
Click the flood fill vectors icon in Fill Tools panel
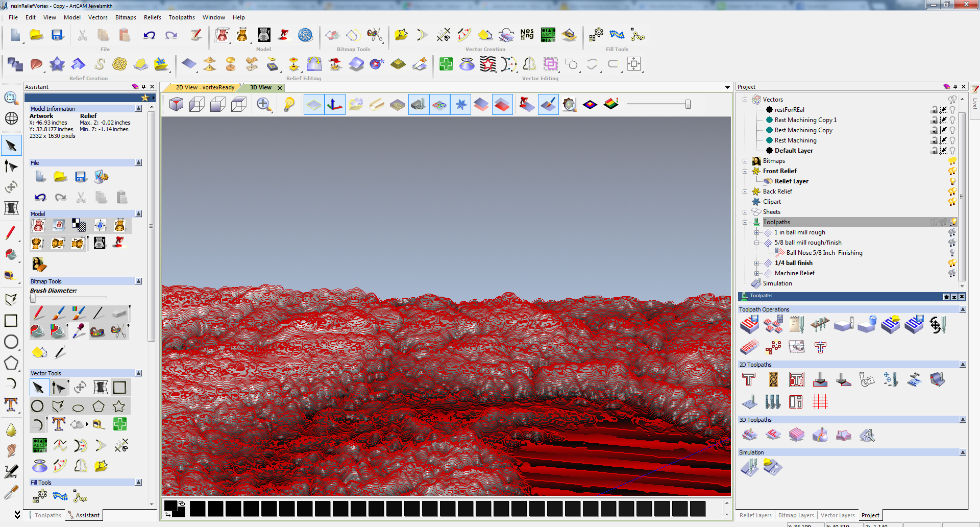point(60,496)
